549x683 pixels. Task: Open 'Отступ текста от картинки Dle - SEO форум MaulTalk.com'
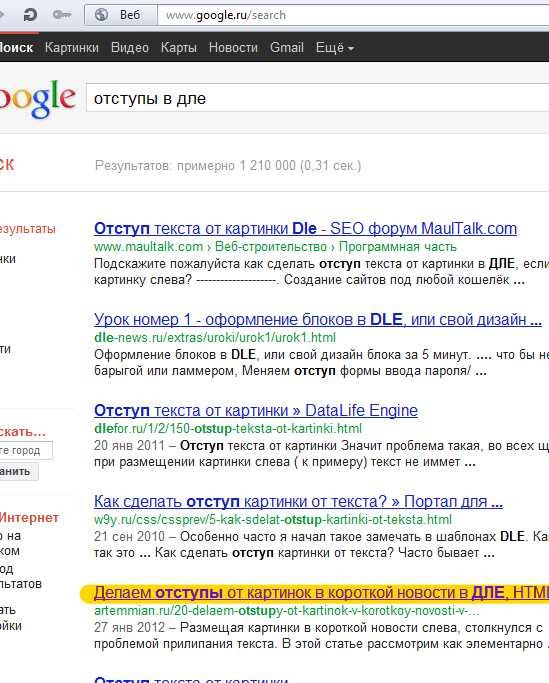pyautogui.click(x=305, y=228)
